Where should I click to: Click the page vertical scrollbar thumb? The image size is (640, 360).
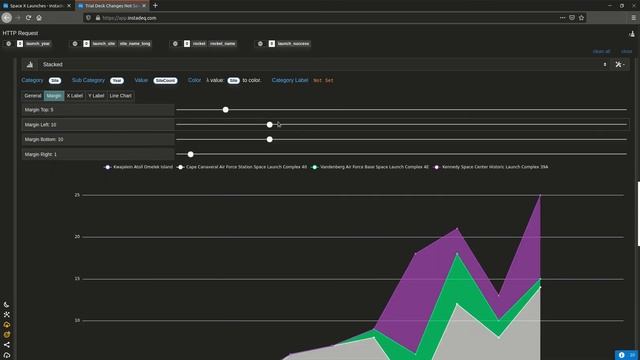tap(638, 213)
